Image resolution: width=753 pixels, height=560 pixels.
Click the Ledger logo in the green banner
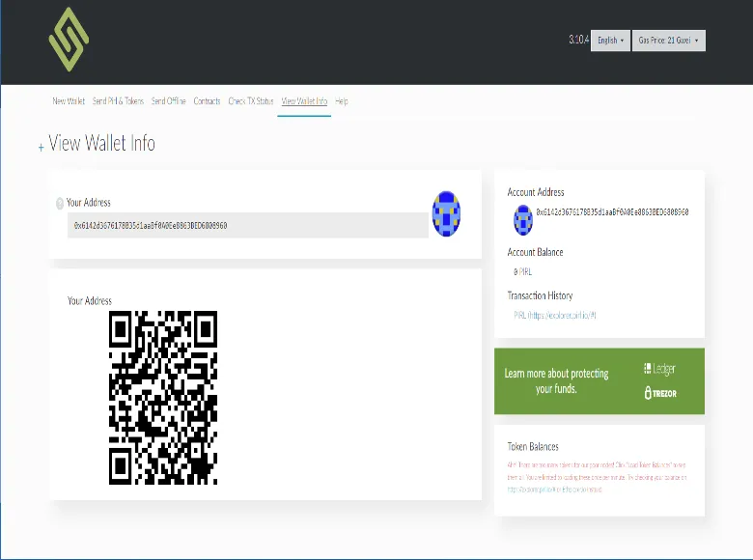(x=659, y=369)
